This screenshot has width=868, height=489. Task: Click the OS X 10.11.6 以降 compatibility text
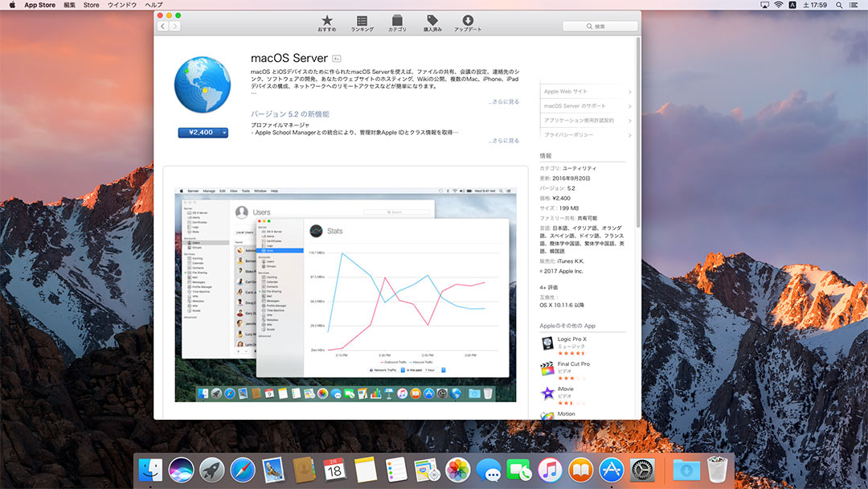(562, 305)
